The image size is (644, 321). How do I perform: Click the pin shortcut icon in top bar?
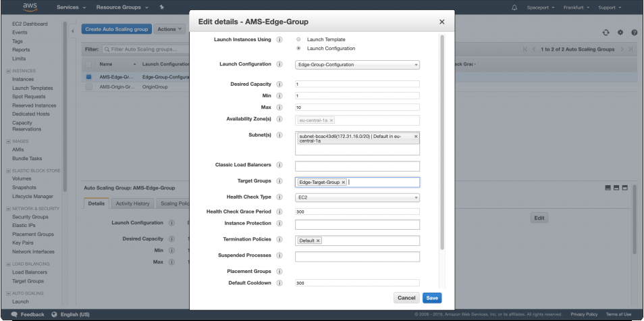coord(161,7)
